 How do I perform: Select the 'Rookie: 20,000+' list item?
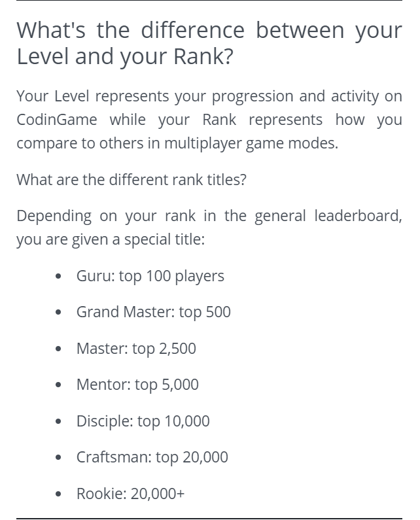point(130,494)
